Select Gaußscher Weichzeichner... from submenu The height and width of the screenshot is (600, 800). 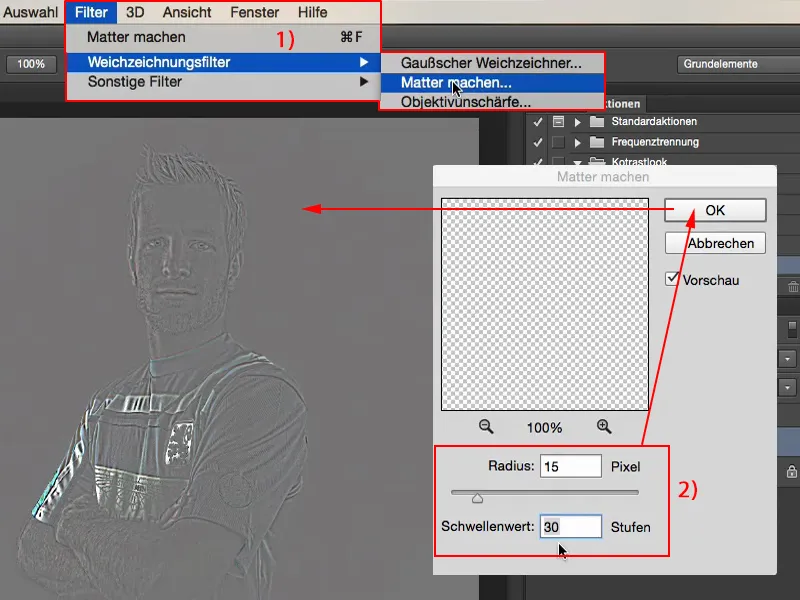click(x=492, y=63)
